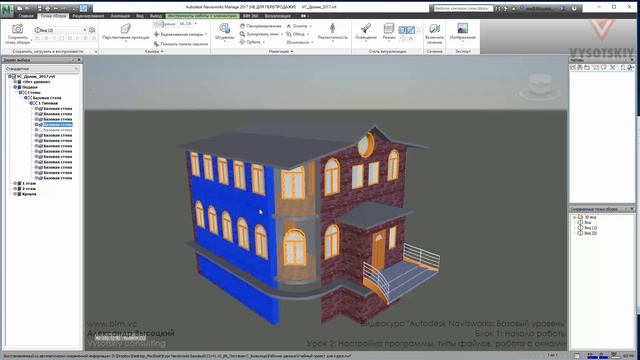This screenshot has width=640, height=360.
Task: Adjust the field of view slider
Action: click(164, 24)
